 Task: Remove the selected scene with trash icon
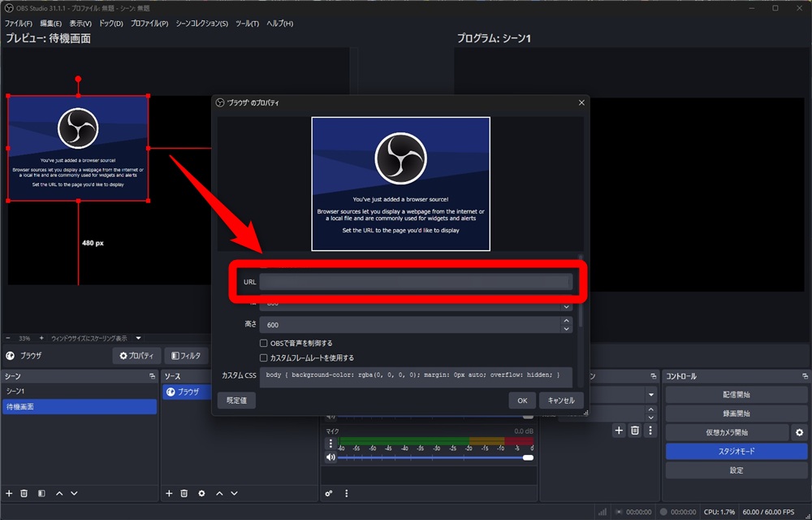(x=24, y=493)
